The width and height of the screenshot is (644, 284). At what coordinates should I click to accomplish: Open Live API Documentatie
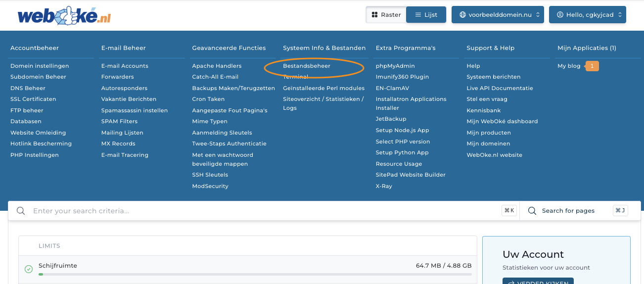(500, 88)
